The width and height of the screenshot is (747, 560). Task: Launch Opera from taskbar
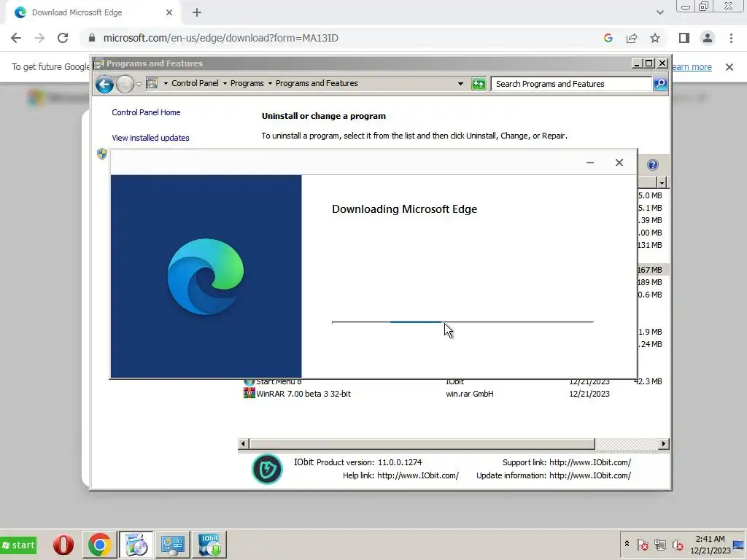point(63,545)
